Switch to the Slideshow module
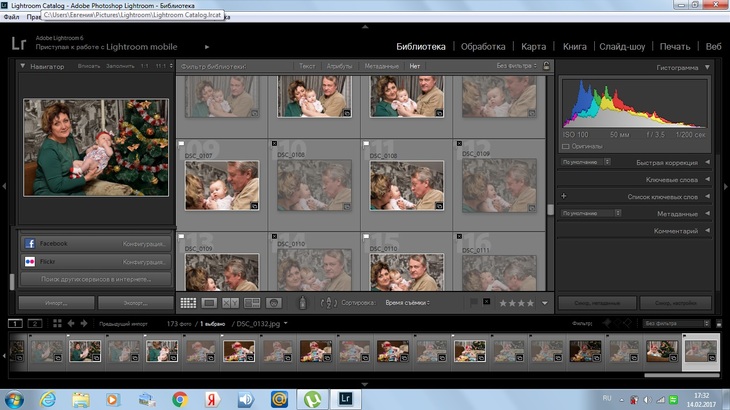 pos(622,47)
